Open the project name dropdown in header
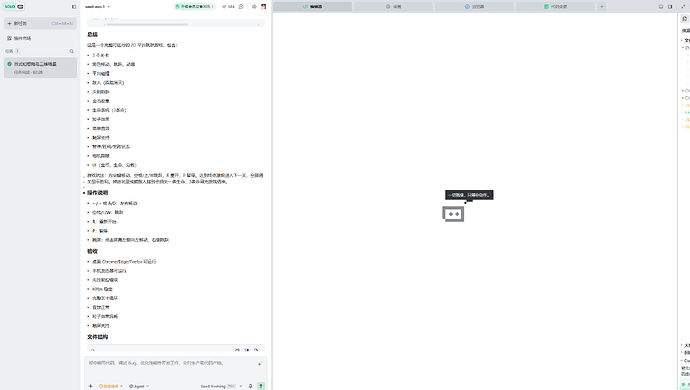 click(x=97, y=7)
